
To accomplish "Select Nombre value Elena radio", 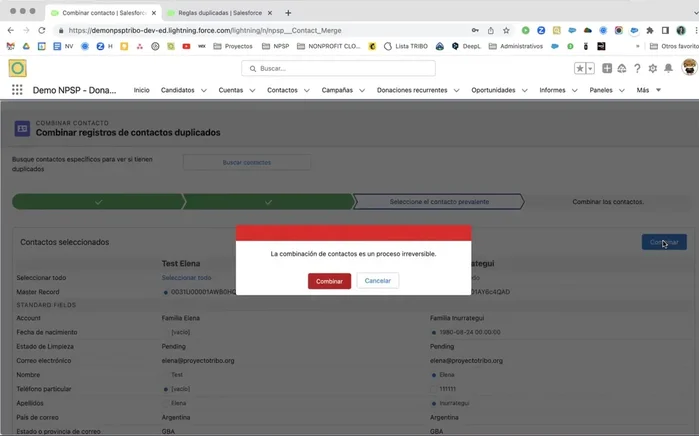I will click(x=434, y=375).
